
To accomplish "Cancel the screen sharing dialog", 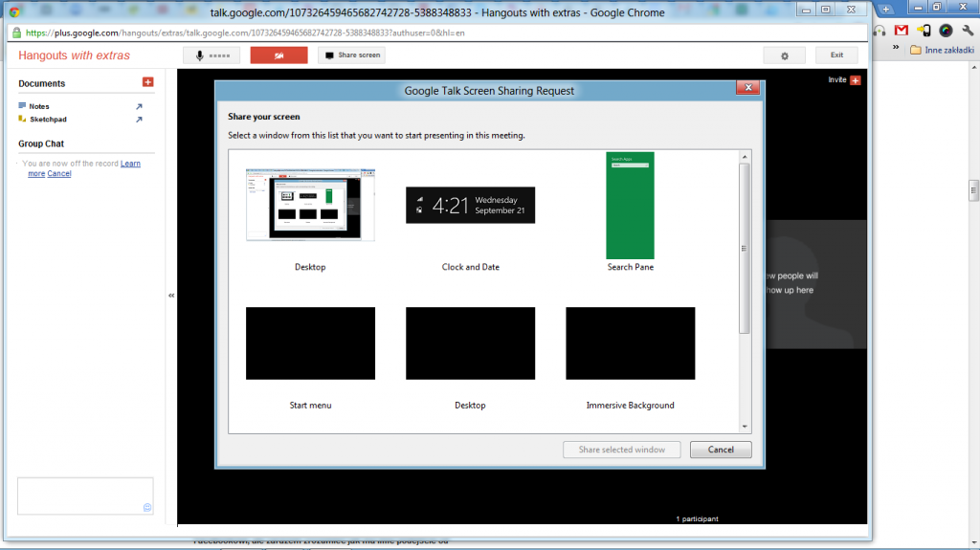I will pos(721,450).
